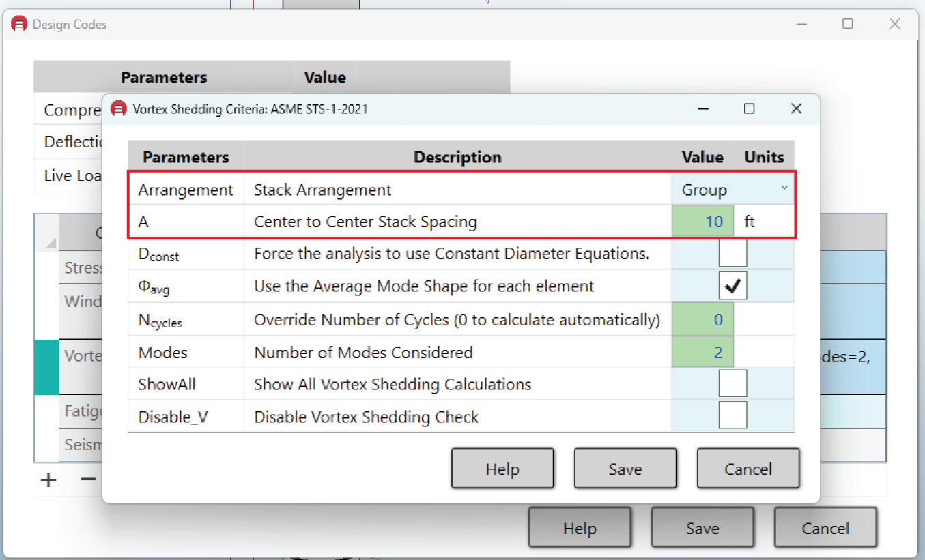Edit Center to Center Stack Spacing value

(x=702, y=222)
